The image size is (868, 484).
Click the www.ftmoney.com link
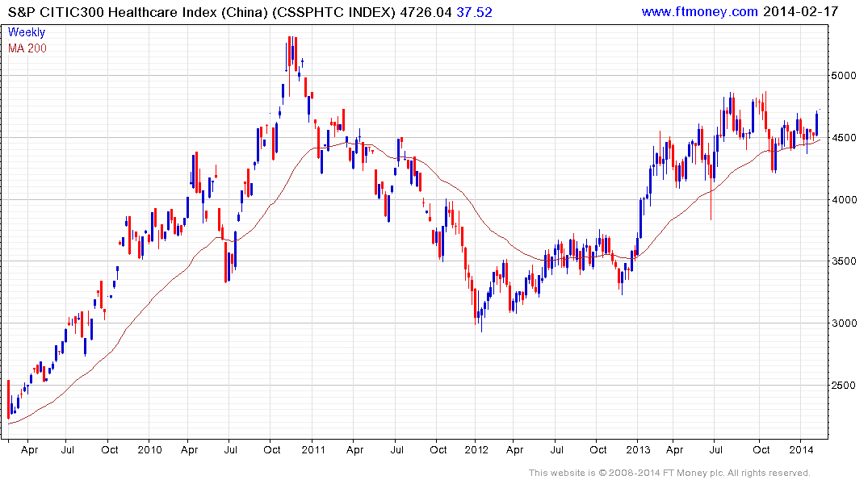point(699,11)
